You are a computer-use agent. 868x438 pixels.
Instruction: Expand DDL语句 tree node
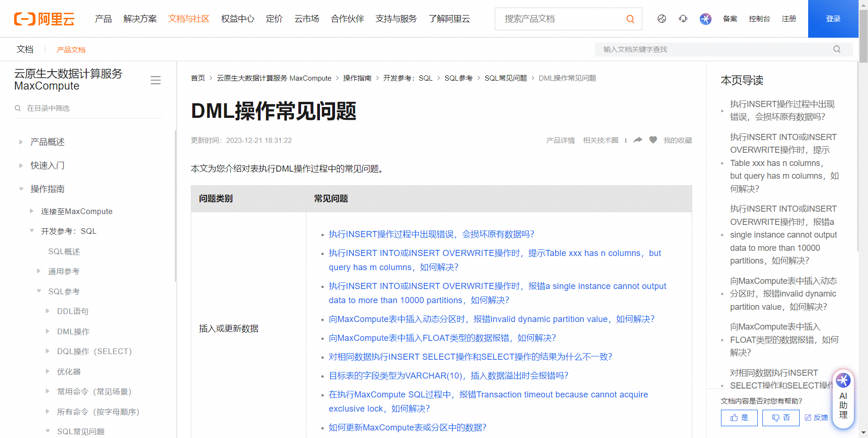(48, 311)
